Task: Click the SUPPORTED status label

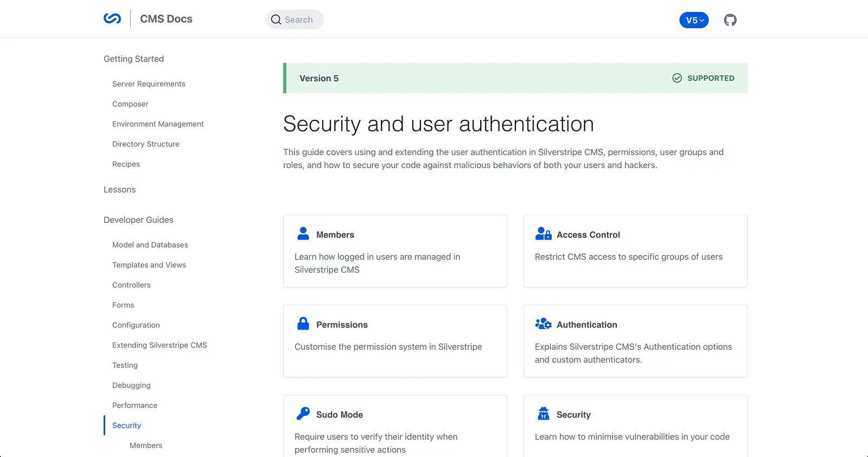Action: (711, 78)
